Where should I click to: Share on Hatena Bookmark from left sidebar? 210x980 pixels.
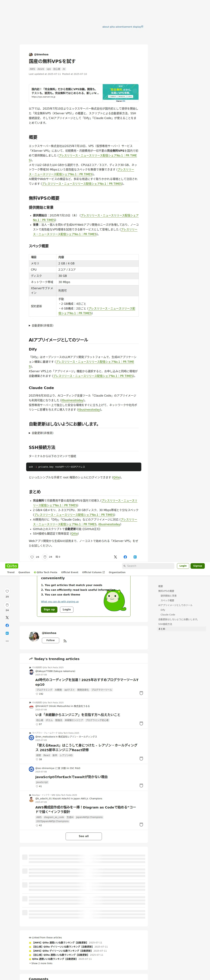7,633
